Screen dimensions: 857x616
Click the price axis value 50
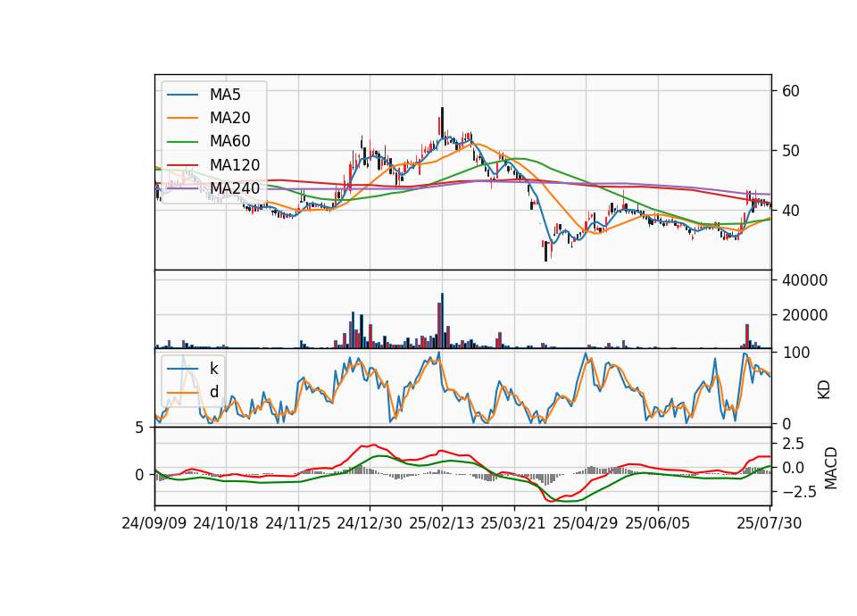coord(791,151)
